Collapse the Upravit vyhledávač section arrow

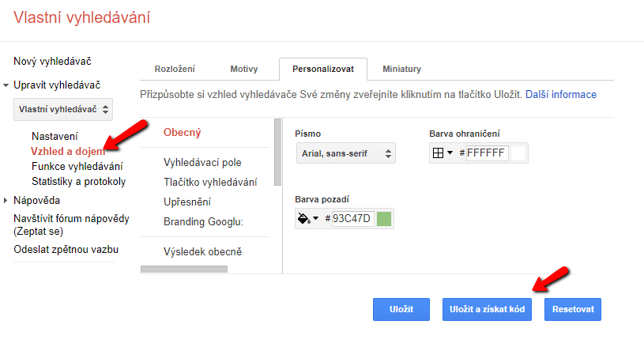[x=6, y=85]
